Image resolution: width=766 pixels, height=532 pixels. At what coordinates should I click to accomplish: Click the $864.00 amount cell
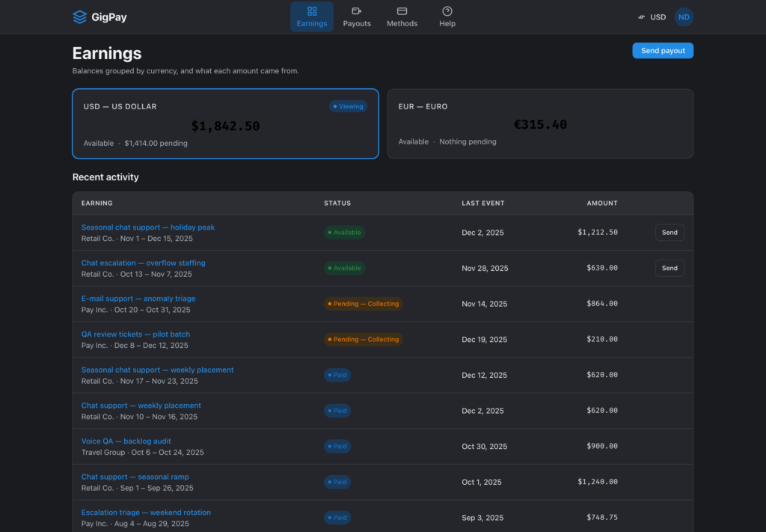(602, 304)
